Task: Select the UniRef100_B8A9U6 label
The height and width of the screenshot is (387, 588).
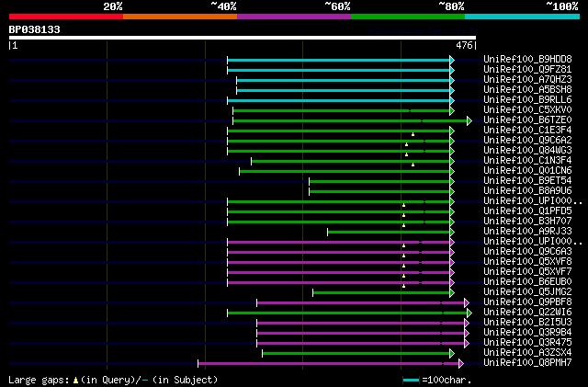Action: pos(527,190)
